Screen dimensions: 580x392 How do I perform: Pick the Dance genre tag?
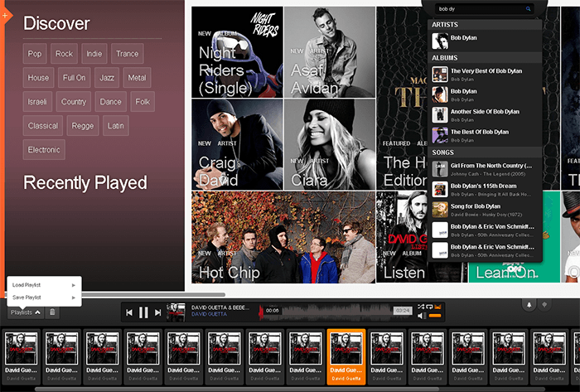pos(110,102)
